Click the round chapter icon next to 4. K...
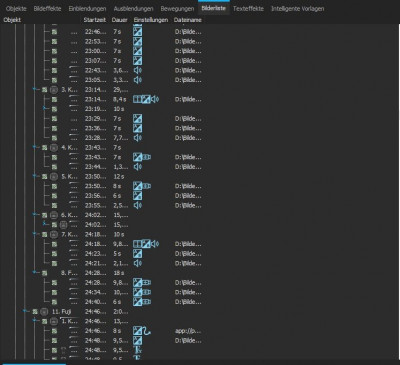The image size is (400, 365). pyautogui.click(x=54, y=148)
